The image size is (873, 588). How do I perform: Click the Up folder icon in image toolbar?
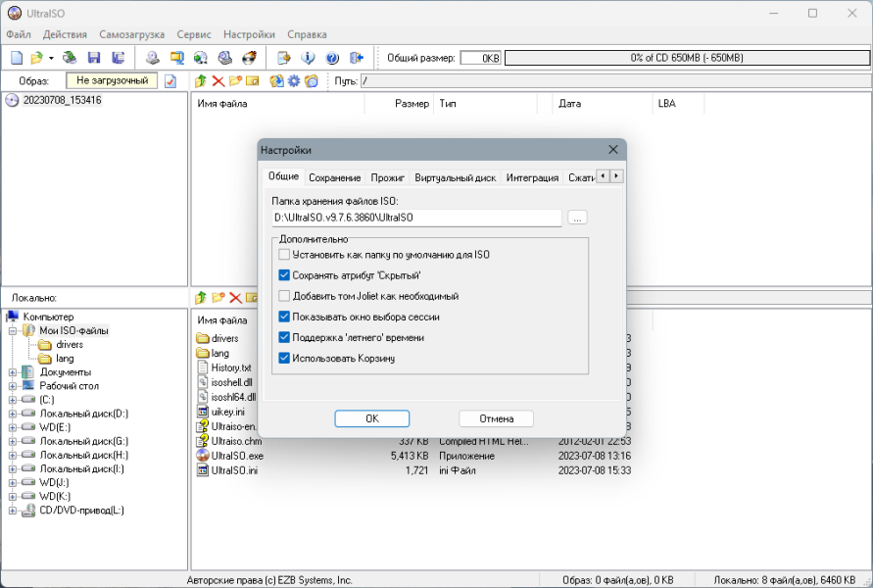coord(201,81)
